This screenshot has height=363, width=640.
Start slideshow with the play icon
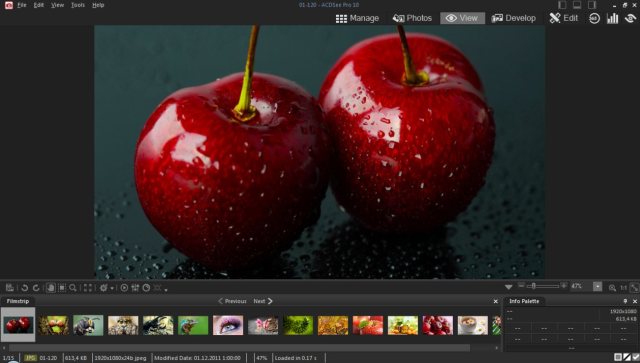pos(124,288)
